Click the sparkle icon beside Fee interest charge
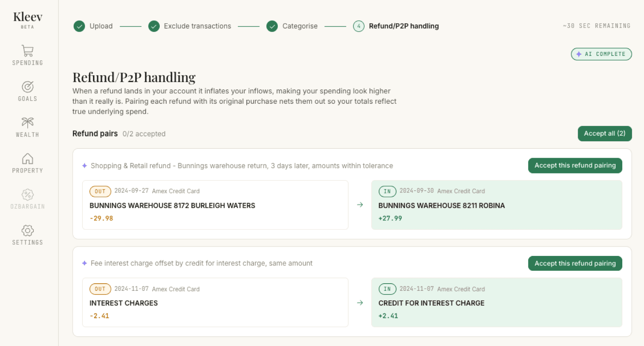The height and width of the screenshot is (346, 644). [x=85, y=263]
